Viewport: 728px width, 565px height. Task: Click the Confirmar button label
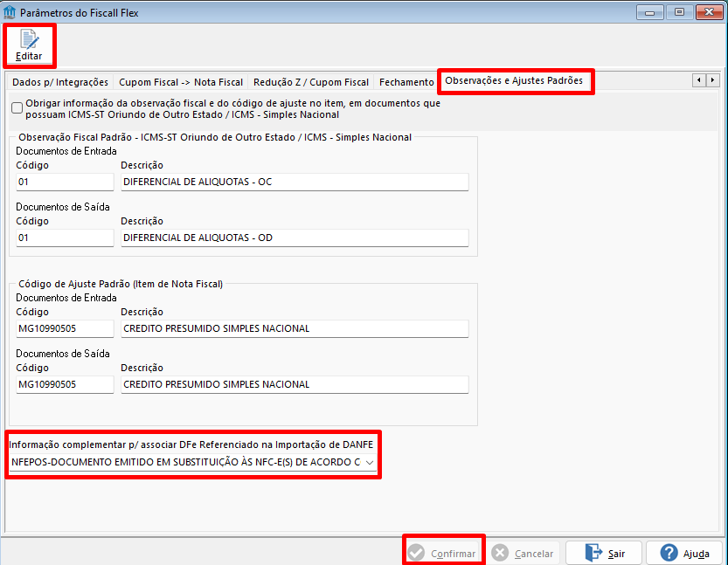pos(453,554)
